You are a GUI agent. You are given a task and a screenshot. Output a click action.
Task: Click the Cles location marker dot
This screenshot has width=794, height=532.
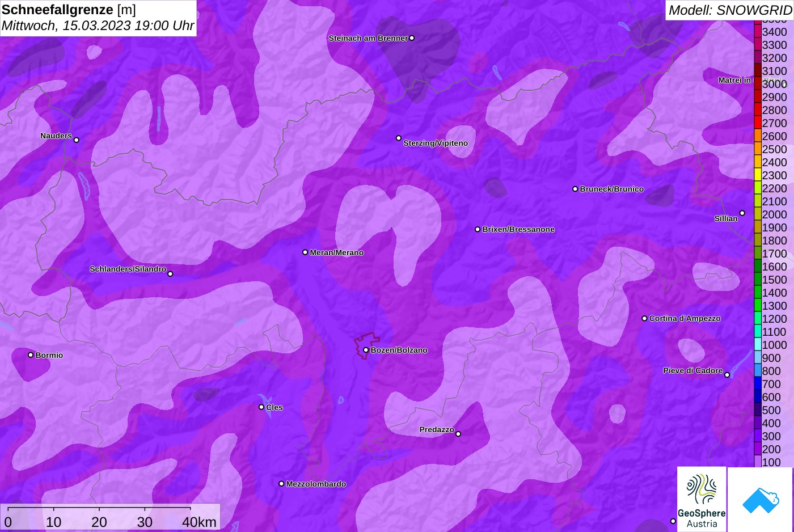pyautogui.click(x=261, y=407)
